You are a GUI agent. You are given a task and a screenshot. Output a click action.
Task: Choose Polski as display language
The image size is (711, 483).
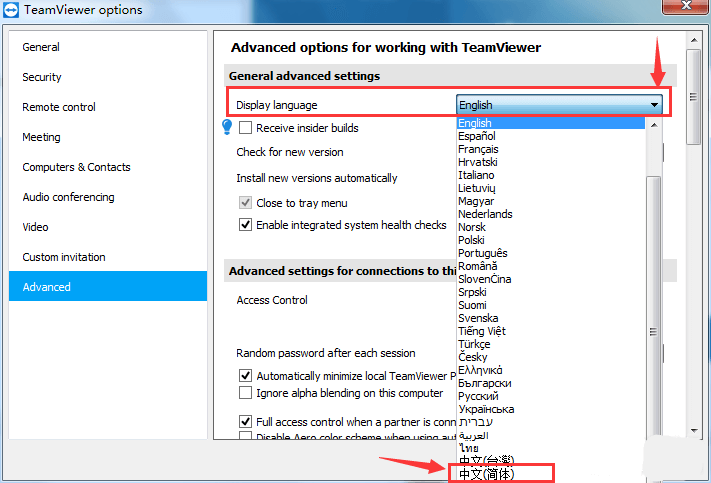click(x=550, y=240)
